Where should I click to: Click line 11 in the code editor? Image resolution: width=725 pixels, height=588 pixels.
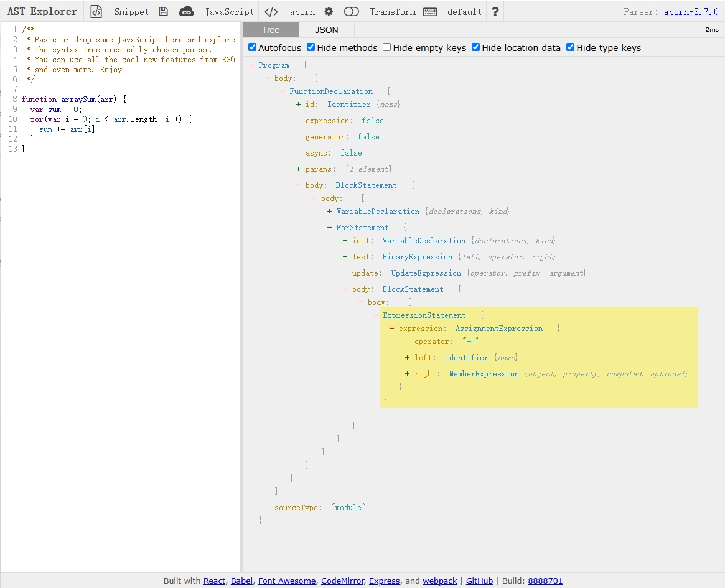click(68, 129)
